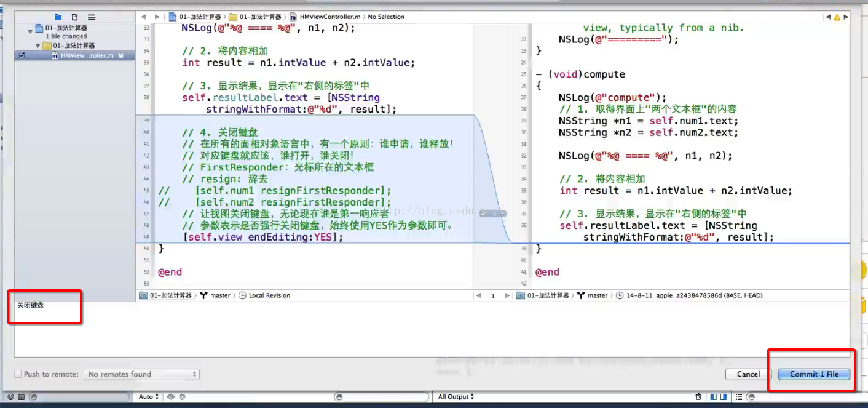Viewport: 868px width, 408px height.
Task: Open the No Selection jump-bar item
Action: 386,17
